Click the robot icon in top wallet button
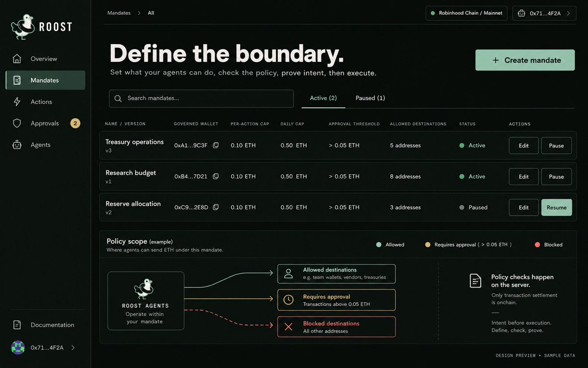This screenshot has width=588, height=368. [521, 13]
